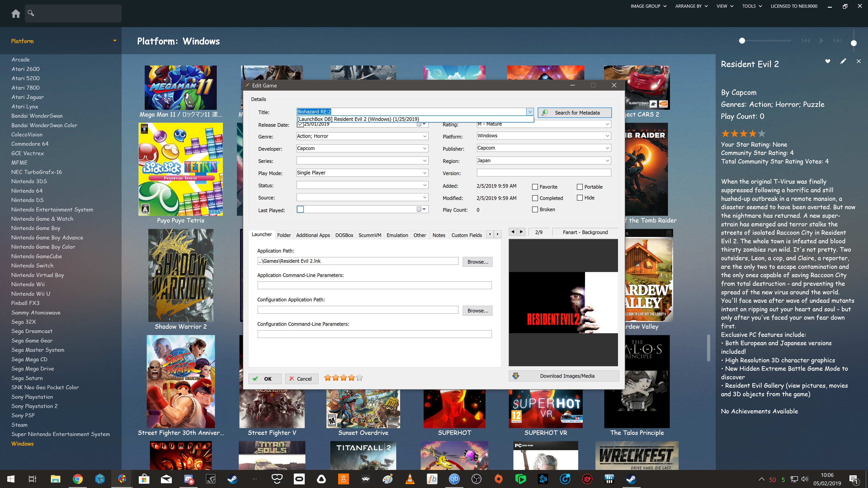Adjust the vertical volume slider
Screen dimensions: 868x488
(x=854, y=43)
